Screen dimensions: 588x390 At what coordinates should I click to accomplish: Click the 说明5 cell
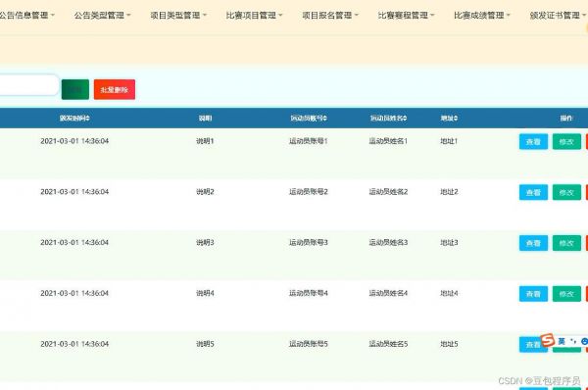coord(205,344)
